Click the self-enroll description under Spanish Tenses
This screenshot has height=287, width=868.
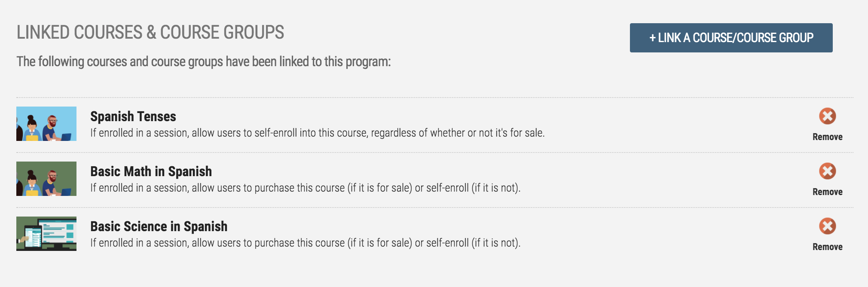318,133
